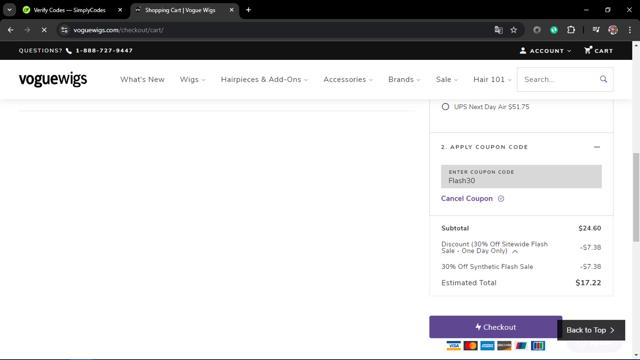Image resolution: width=640 pixels, height=360 pixels.
Task: Stop page loading with X button
Action: click(44, 30)
